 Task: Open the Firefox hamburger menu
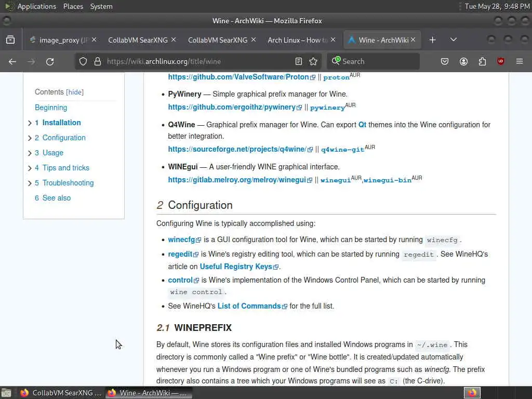(x=520, y=61)
